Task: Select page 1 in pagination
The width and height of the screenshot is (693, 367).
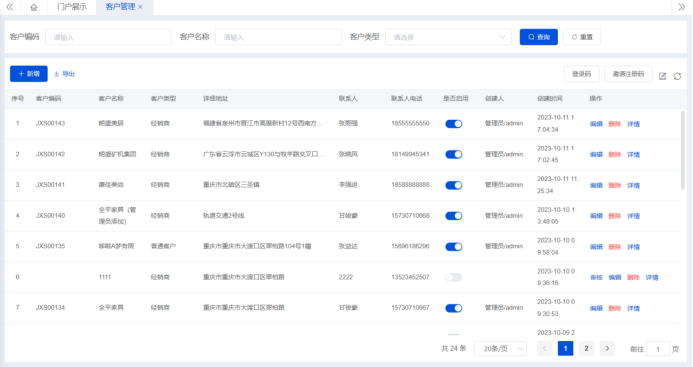Action: [565, 348]
